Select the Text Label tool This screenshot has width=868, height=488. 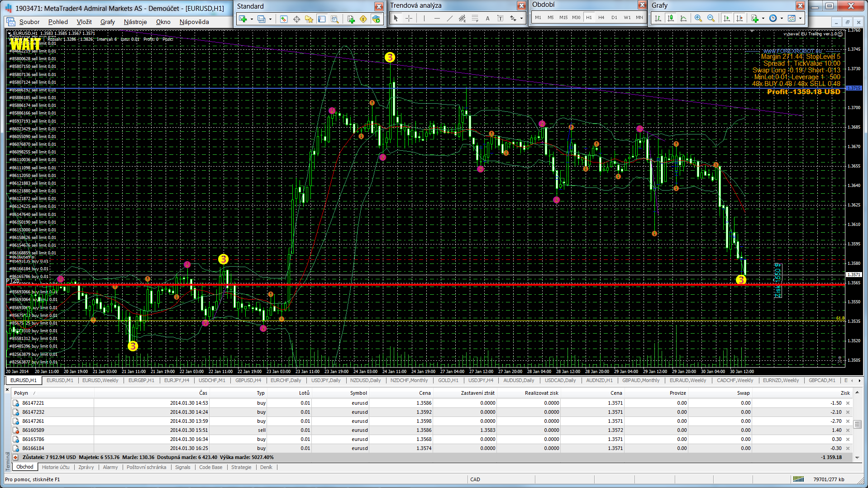pyautogui.click(x=500, y=18)
